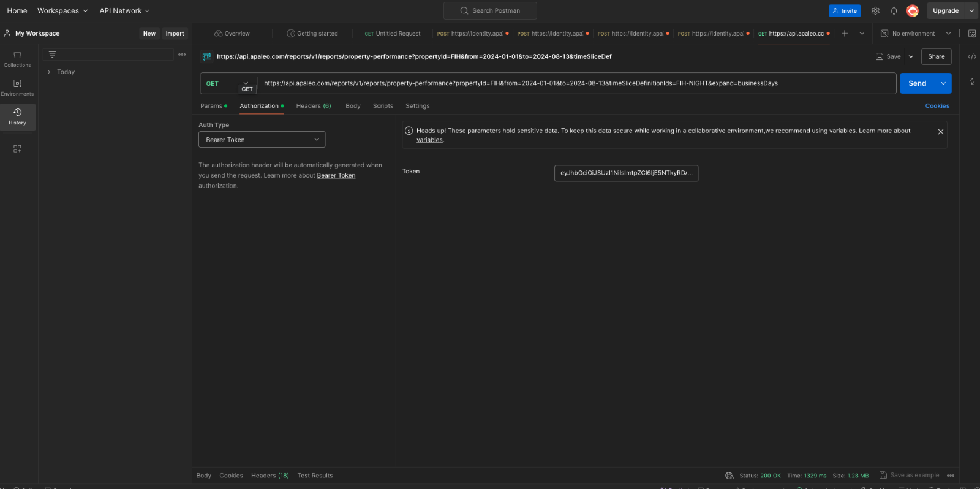Open the Workspaces dropdown
Screen dimensions: 980x489
(x=62, y=11)
